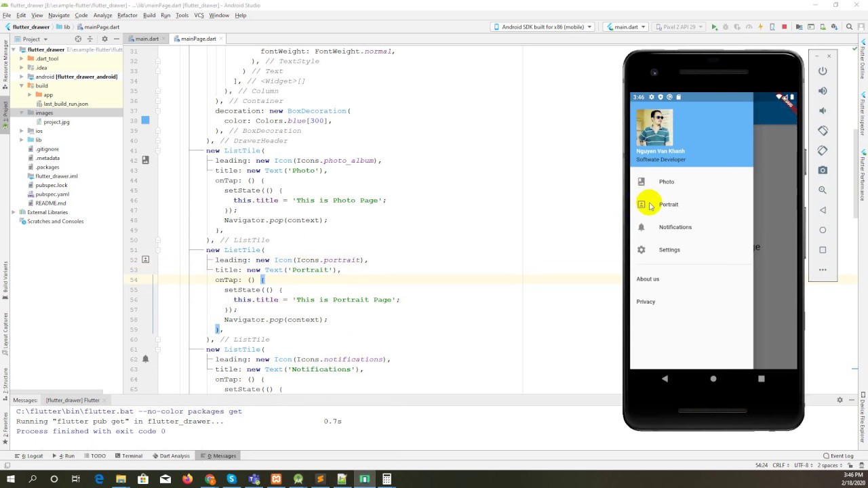
Task: Open Project panel settings gear
Action: coord(104,39)
